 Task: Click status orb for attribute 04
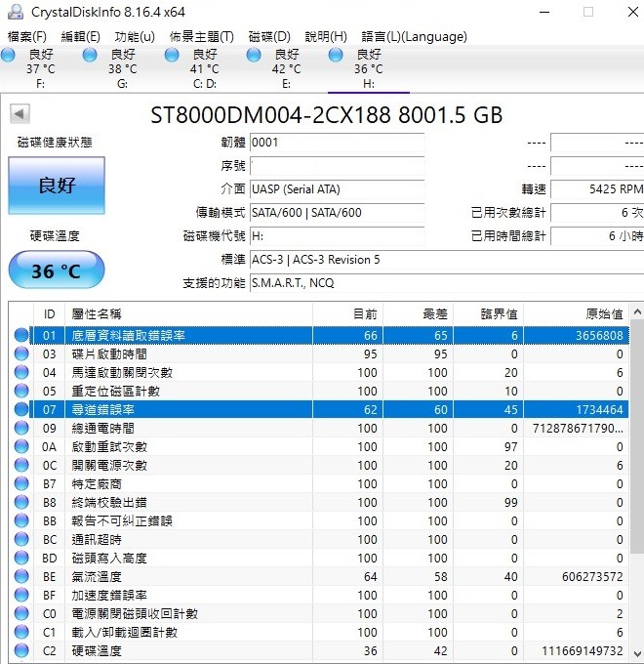21,372
